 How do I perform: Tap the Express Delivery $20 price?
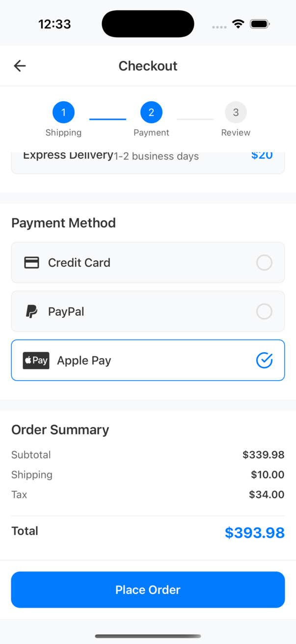click(262, 155)
